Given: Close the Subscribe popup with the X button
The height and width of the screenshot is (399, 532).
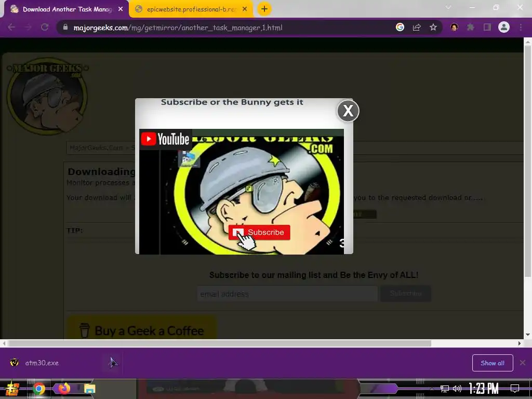Looking at the screenshot, I should pyautogui.click(x=348, y=111).
